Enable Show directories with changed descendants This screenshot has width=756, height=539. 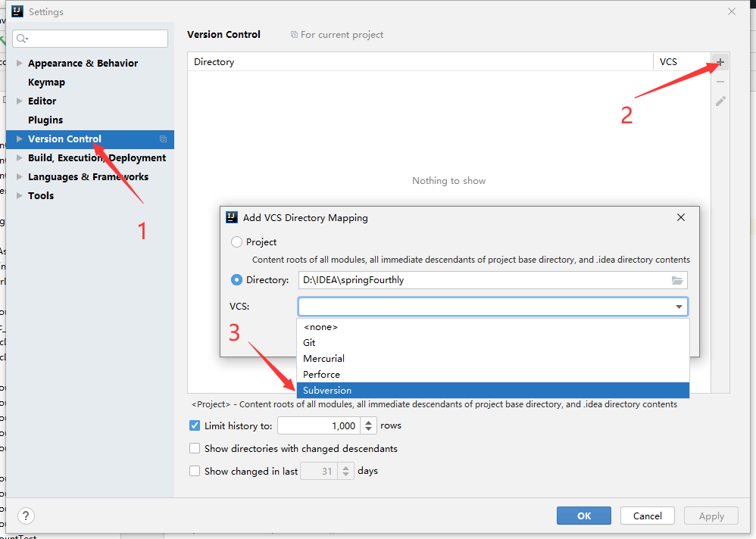click(195, 448)
